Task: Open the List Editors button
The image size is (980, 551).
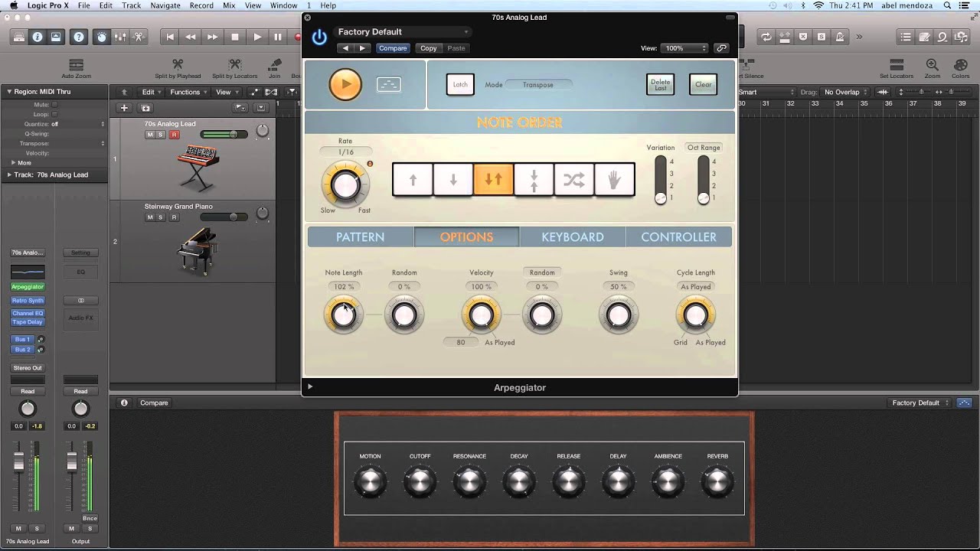Action: [906, 37]
